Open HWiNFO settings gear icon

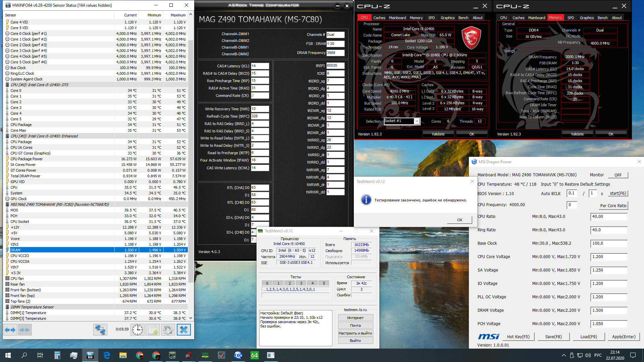point(168,330)
